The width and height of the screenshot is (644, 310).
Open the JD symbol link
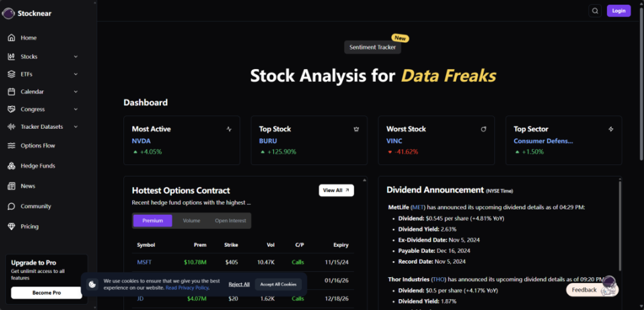pos(140,299)
